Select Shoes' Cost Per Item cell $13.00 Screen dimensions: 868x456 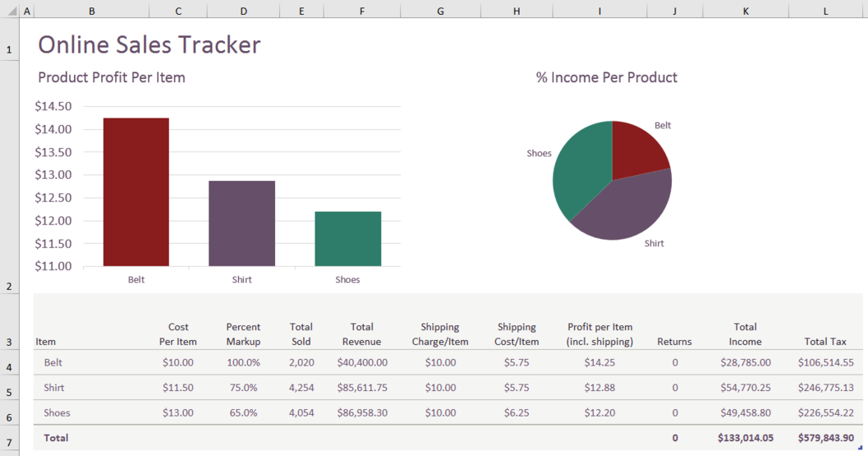click(178, 412)
